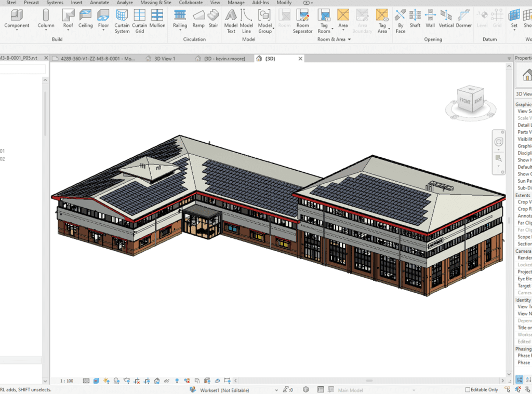Close the active {3D} view tab
This screenshot has width=532, height=394.
point(300,59)
